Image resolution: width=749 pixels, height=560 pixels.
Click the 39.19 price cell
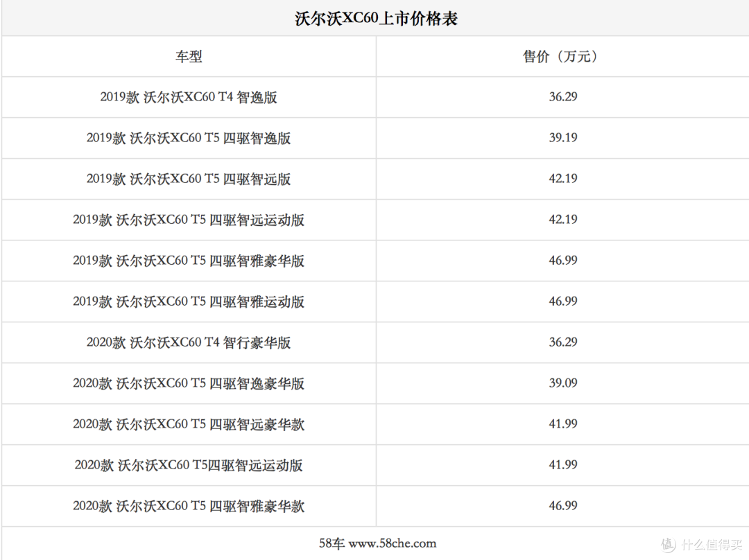click(x=563, y=138)
